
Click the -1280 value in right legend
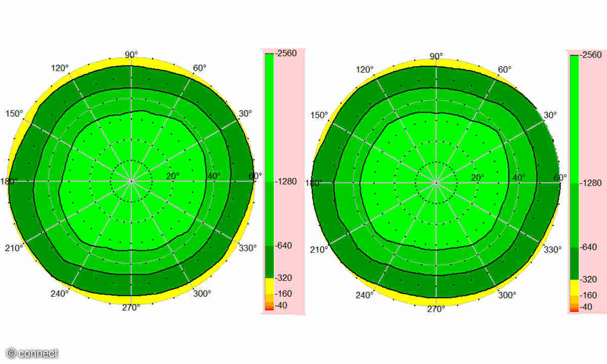click(x=591, y=183)
